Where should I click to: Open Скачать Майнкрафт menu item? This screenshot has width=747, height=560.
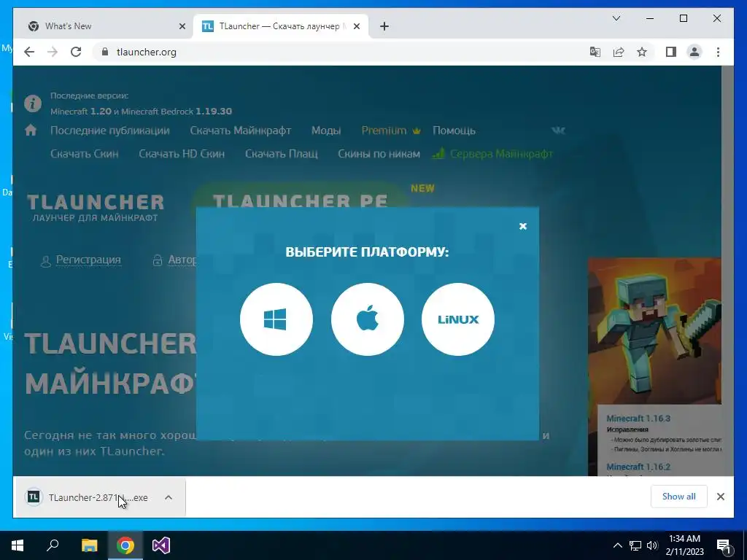tap(241, 131)
